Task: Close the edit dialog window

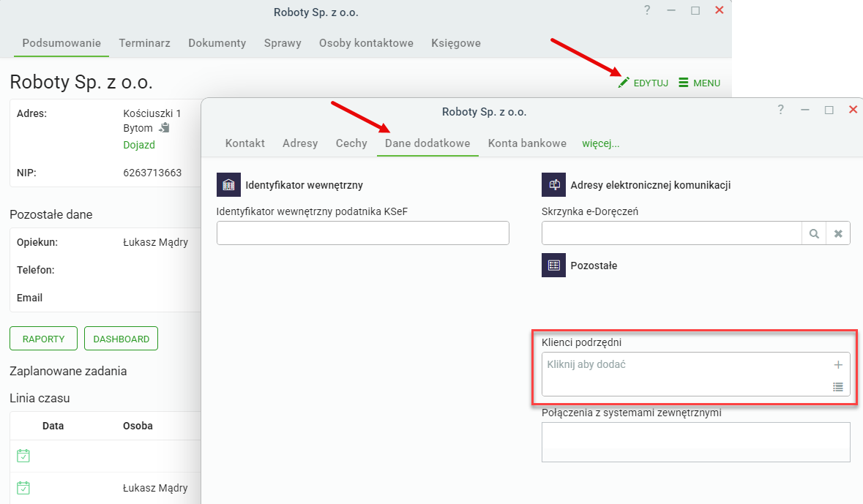Action: pyautogui.click(x=853, y=110)
